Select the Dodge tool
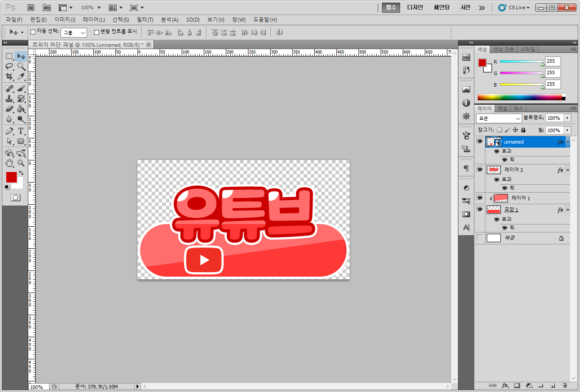The height and width of the screenshot is (392, 580). click(21, 119)
